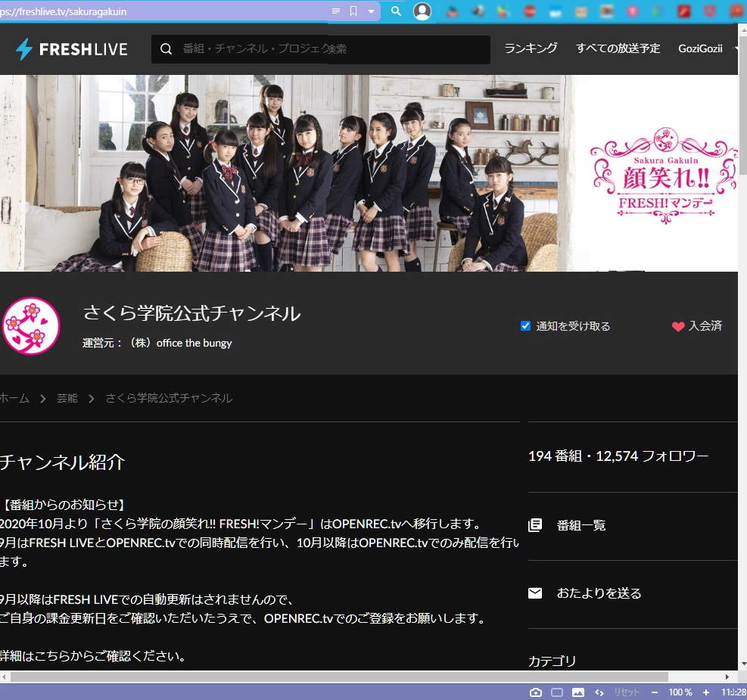Click おたよりを送る to send a message

point(598,593)
